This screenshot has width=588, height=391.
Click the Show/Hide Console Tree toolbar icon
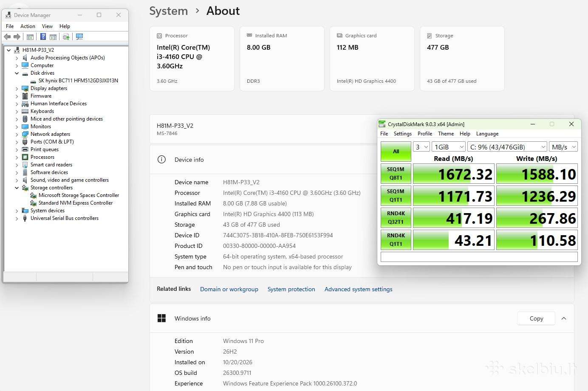pos(30,37)
